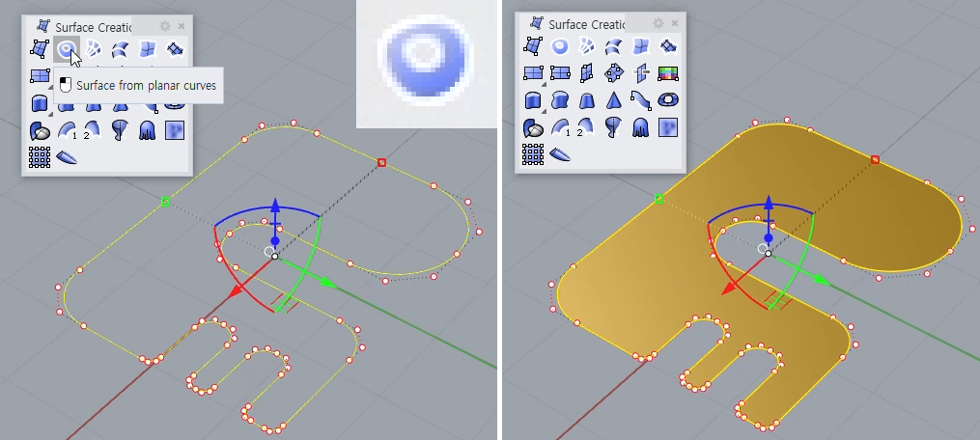Select Heightfield from image in shaded view's panel

pos(668,127)
